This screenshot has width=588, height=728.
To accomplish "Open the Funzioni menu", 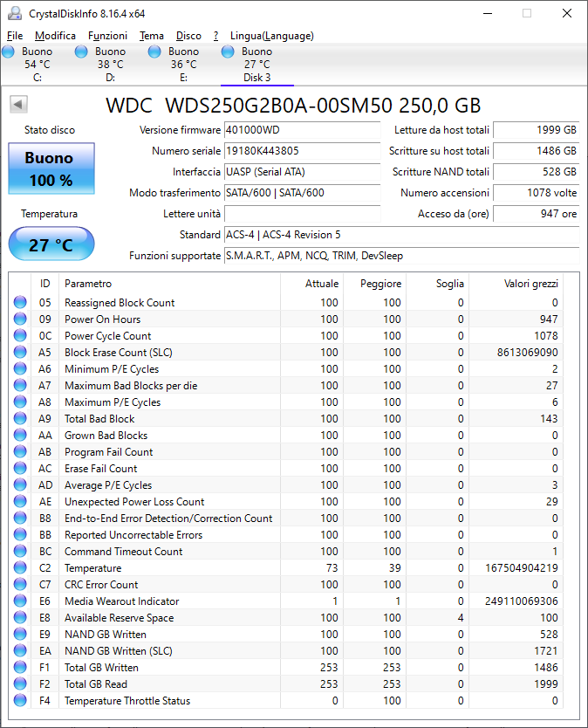I will (x=107, y=36).
